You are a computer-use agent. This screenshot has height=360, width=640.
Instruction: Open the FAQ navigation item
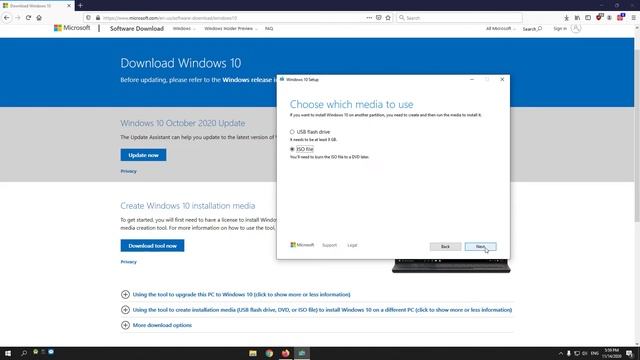coord(269,29)
